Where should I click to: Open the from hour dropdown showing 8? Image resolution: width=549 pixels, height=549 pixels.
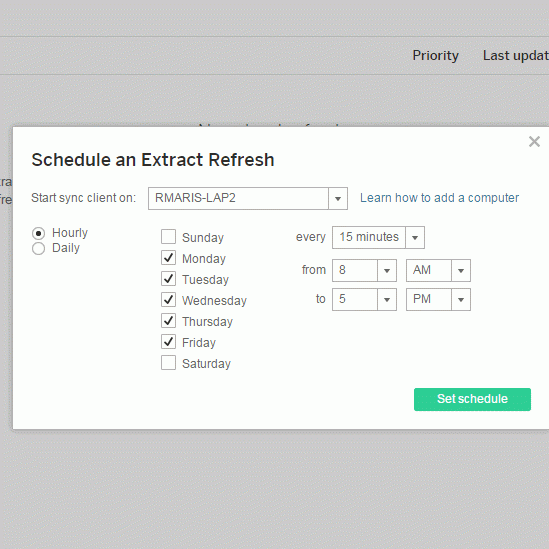point(364,270)
